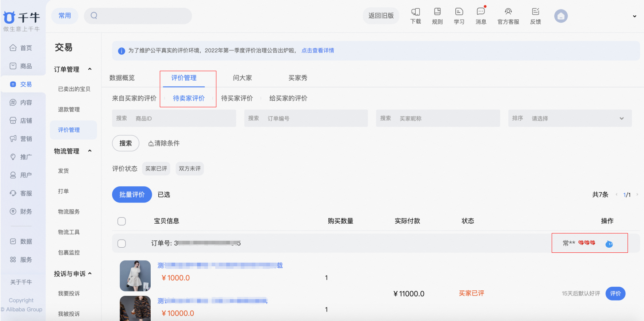Screen dimensions: 644x321
Task: Check the order row checkbox
Action: tap(122, 243)
